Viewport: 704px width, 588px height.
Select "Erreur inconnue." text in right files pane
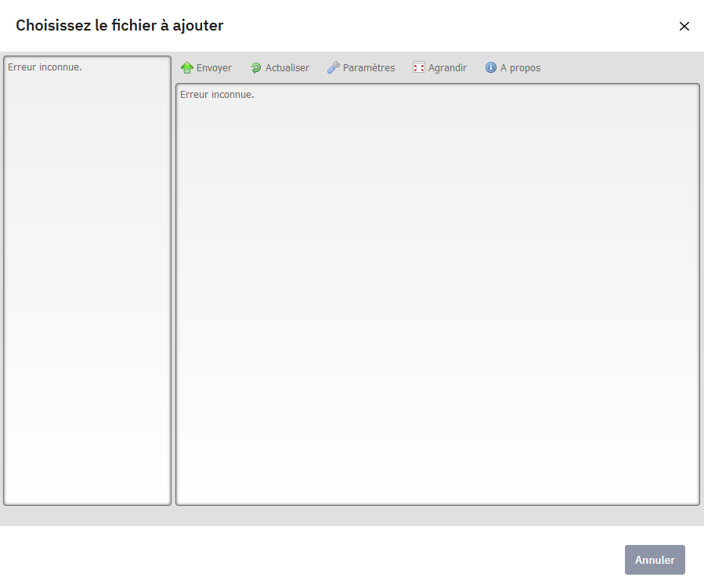click(x=217, y=95)
